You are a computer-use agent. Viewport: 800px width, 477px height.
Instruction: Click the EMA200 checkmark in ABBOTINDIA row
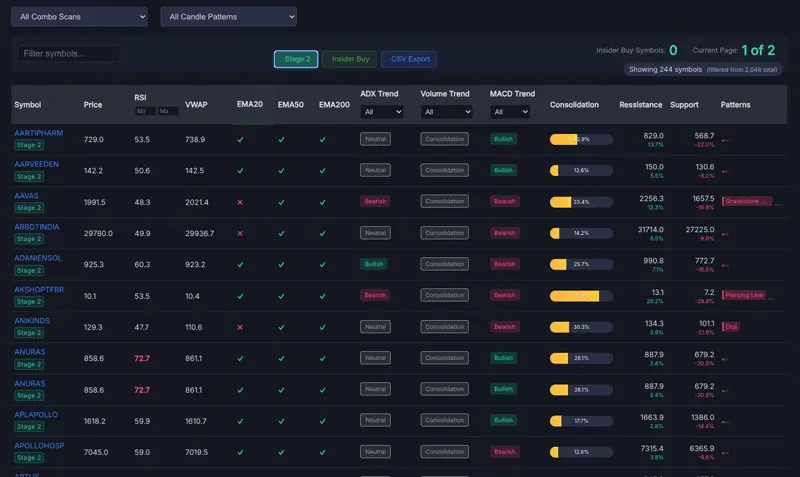click(x=322, y=234)
